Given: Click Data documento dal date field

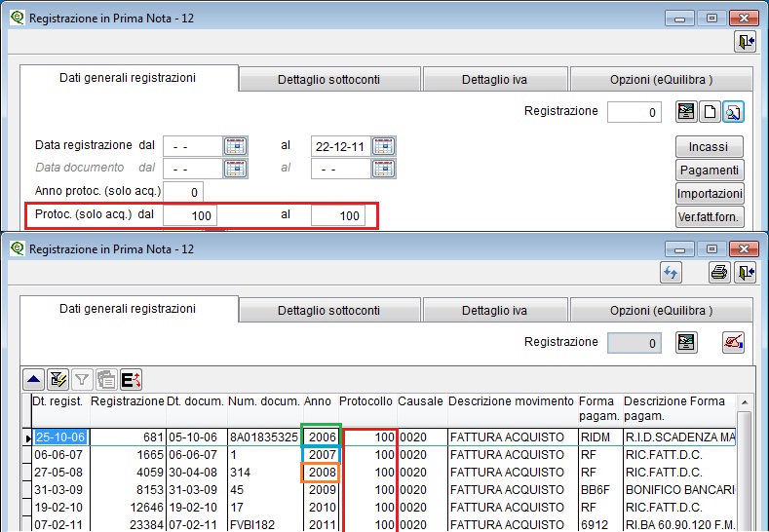Looking at the screenshot, I should (193, 169).
